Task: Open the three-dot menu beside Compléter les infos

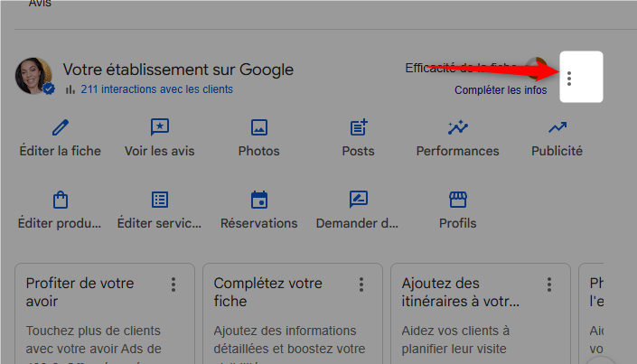Action: click(x=569, y=79)
